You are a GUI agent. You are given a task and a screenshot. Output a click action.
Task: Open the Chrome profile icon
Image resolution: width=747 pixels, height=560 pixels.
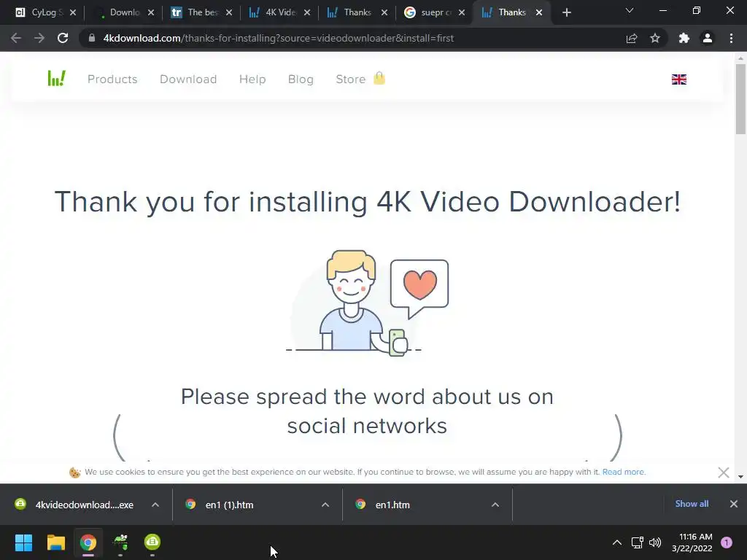coord(708,38)
